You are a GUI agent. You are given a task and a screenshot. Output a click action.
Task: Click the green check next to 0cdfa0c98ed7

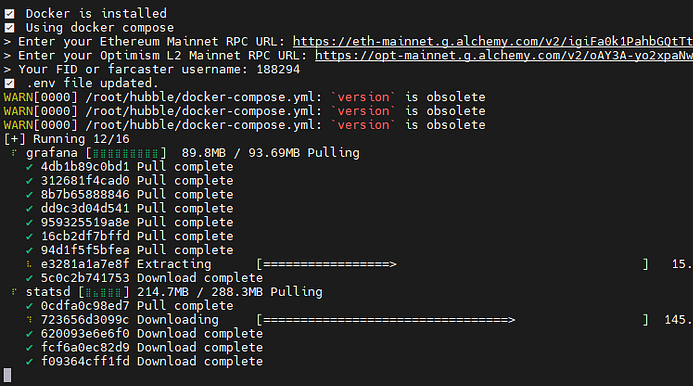tap(30, 306)
